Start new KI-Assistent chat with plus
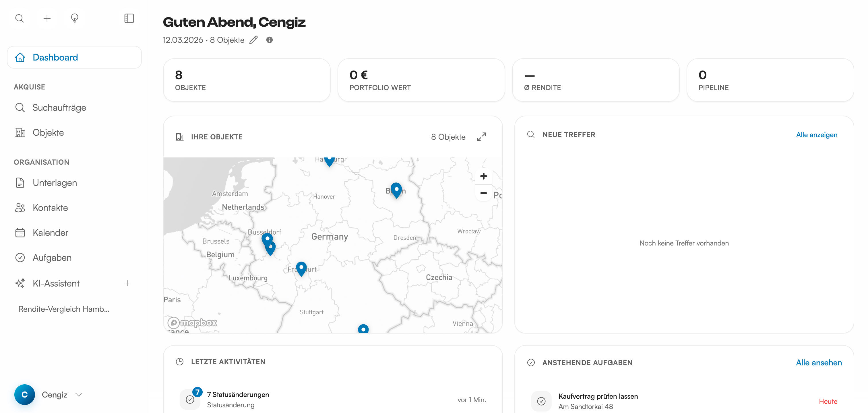The image size is (868, 413). 127,283
